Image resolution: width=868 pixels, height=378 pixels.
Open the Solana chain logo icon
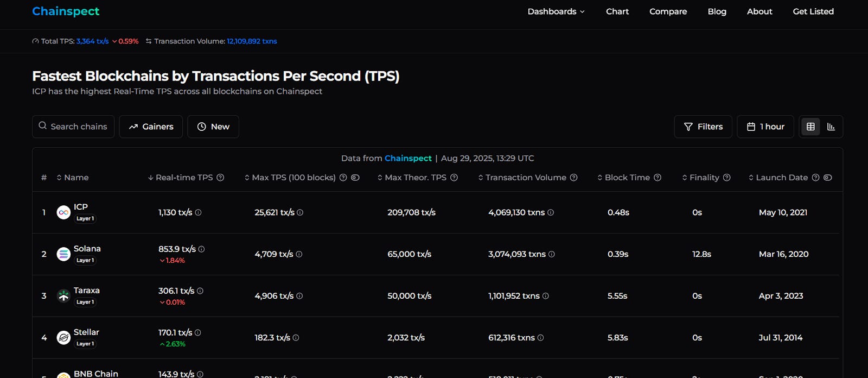[x=63, y=254]
